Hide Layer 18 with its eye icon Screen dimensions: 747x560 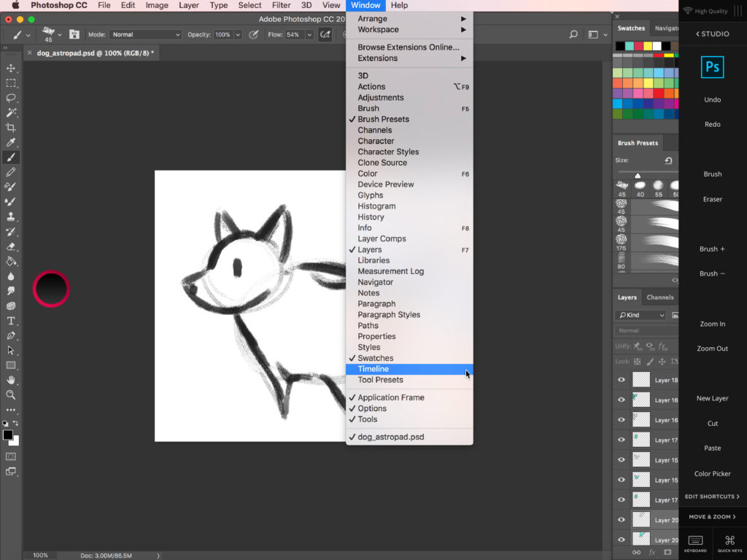(622, 379)
